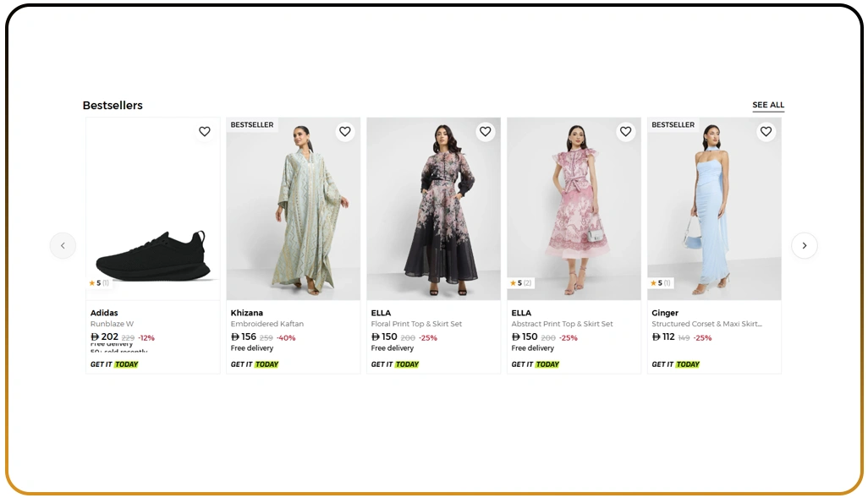Click the BESTSELLER label on Khizana card
Viewport: 868px width, 498px height.
(x=252, y=124)
